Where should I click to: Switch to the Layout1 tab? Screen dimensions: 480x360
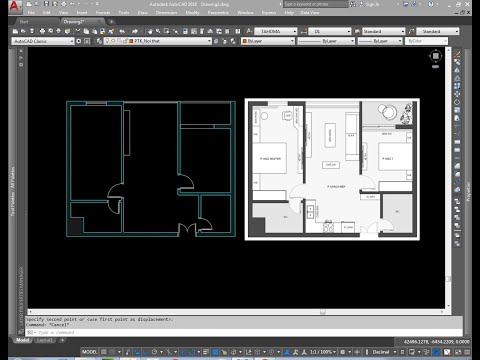[x=45, y=340]
